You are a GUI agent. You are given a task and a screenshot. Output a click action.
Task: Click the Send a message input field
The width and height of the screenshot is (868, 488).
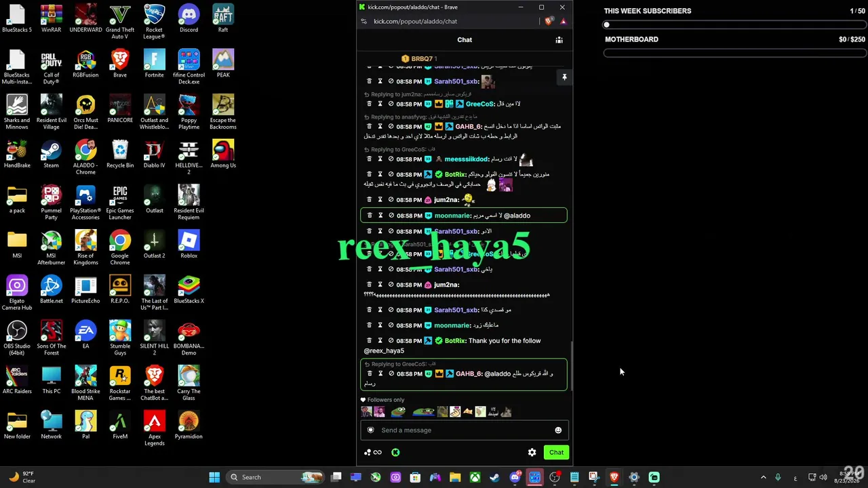465,430
